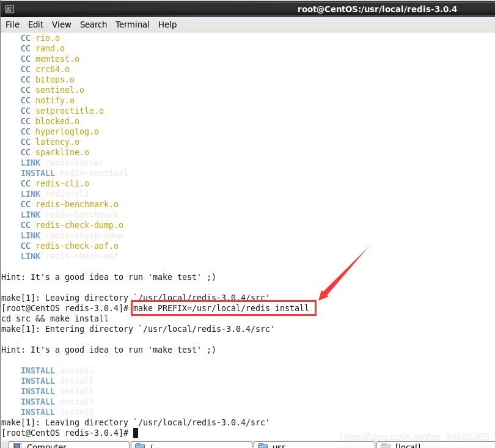Select the 'LINK redis-check-dump' line
Image resolution: width=495 pixels, height=448 pixels.
(x=72, y=236)
